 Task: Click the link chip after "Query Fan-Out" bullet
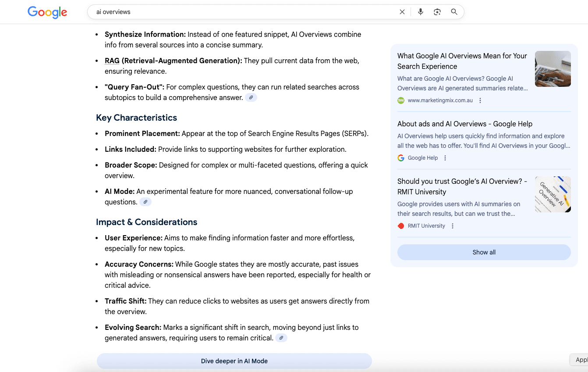(251, 97)
